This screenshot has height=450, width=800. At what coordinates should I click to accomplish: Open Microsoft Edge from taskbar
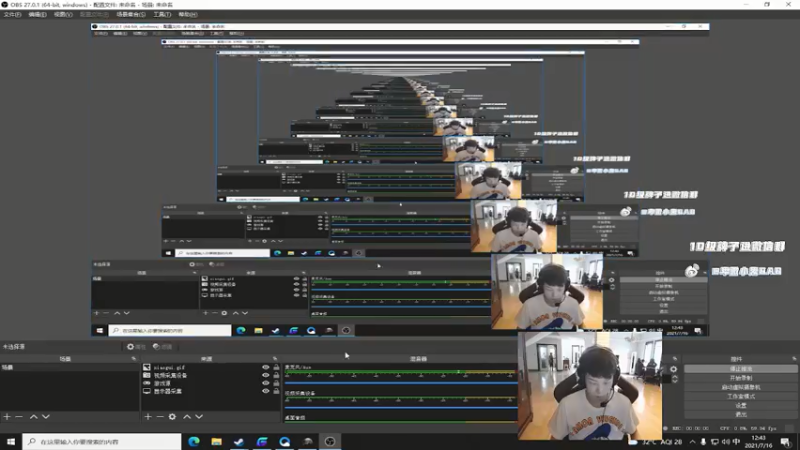[x=194, y=441]
